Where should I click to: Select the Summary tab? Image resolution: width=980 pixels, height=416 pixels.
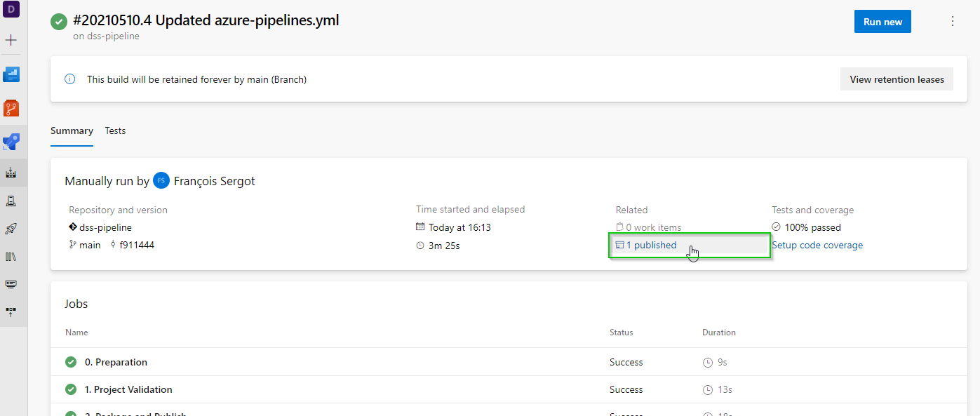click(72, 130)
